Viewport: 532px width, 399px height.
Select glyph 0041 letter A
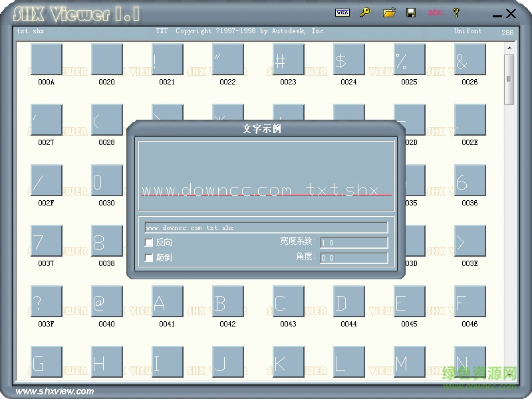tap(166, 301)
